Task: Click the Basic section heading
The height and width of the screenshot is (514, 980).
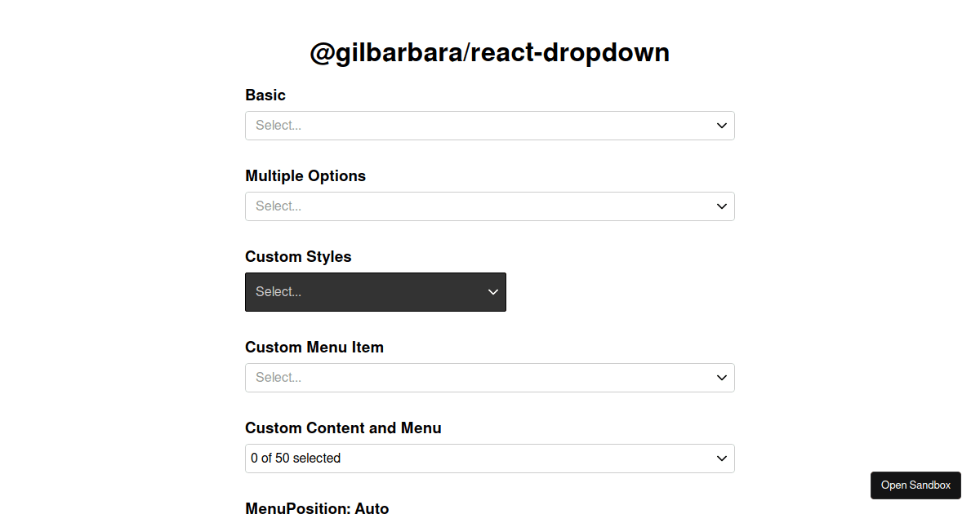Action: [265, 95]
